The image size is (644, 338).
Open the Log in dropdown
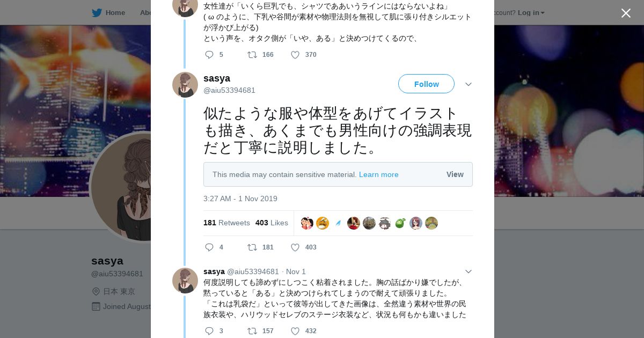[531, 13]
